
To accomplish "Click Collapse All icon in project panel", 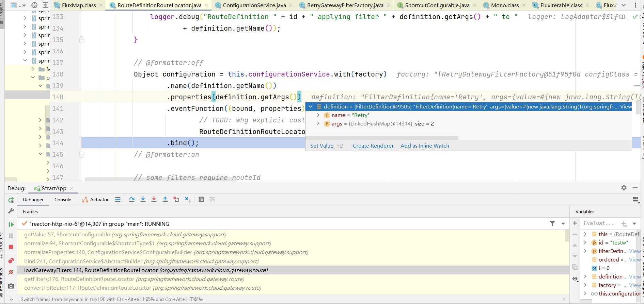I will pyautogui.click(x=45, y=5).
